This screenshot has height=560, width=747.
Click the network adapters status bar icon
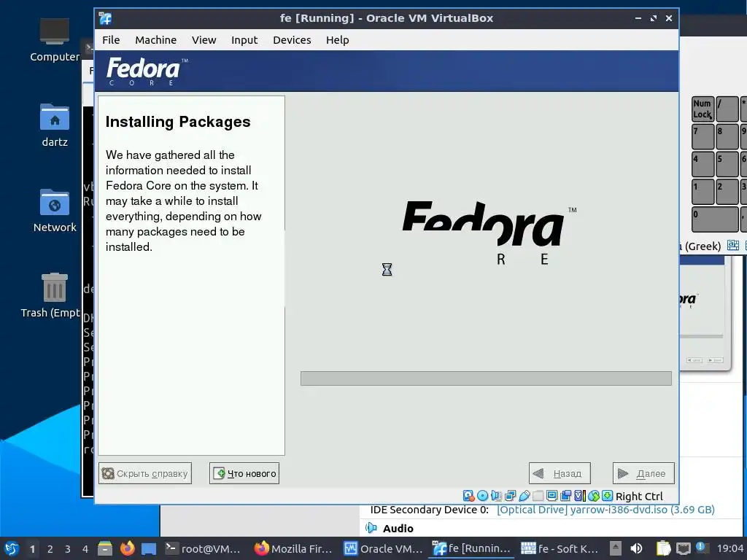point(510,496)
